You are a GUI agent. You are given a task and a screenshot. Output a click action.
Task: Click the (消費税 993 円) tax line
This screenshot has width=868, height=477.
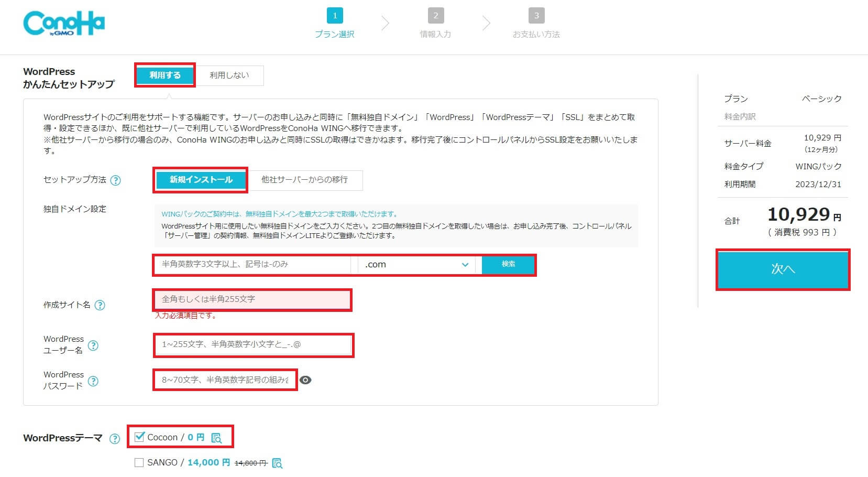[802, 232]
